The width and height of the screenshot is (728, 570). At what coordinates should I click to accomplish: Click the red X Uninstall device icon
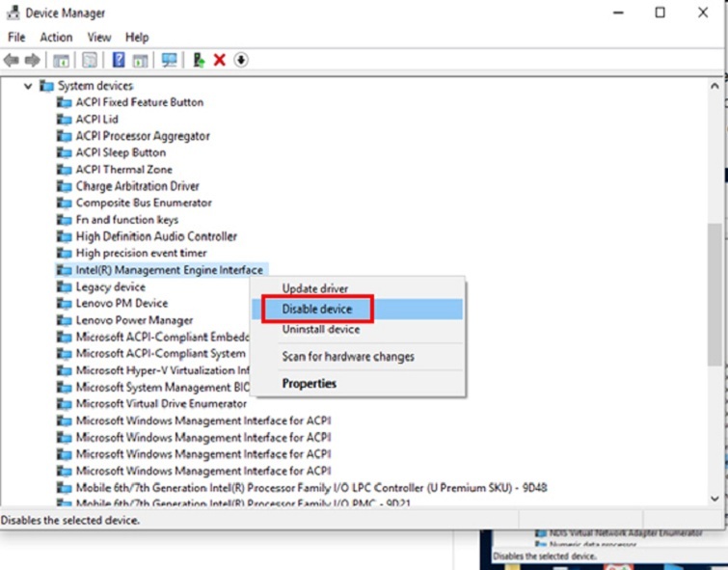tap(220, 60)
